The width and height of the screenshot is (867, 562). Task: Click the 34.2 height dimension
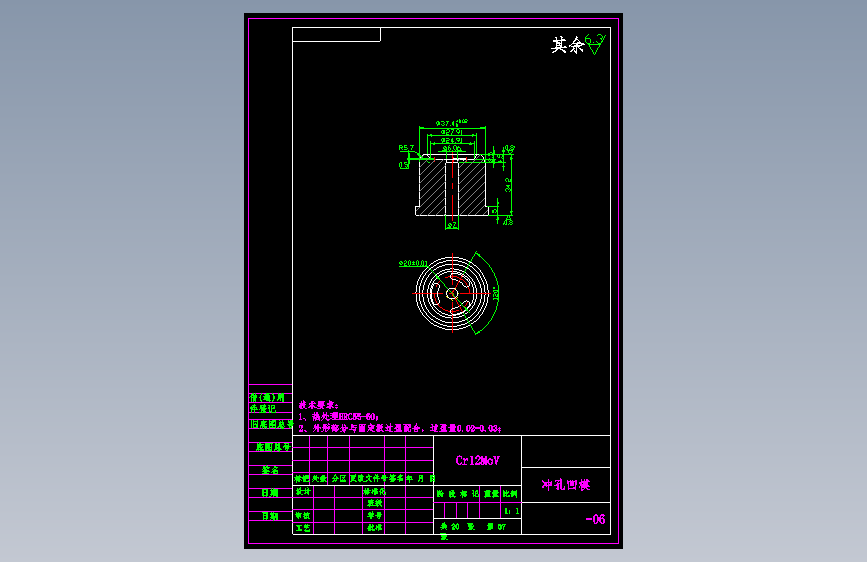508,185
